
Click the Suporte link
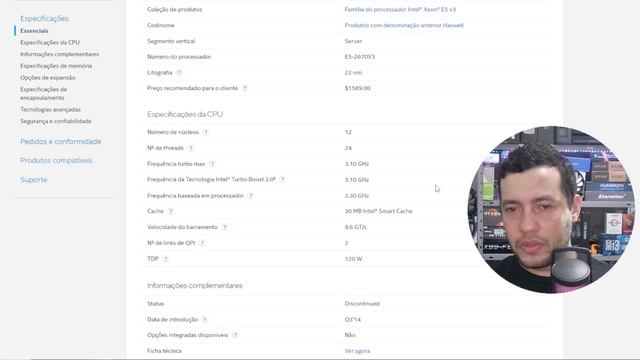[34, 180]
